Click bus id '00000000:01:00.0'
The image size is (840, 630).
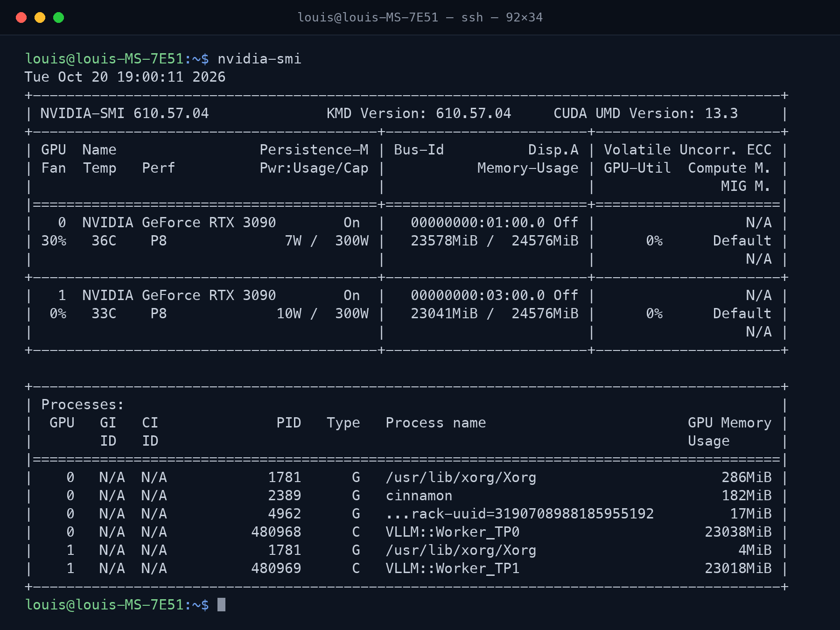point(478,223)
